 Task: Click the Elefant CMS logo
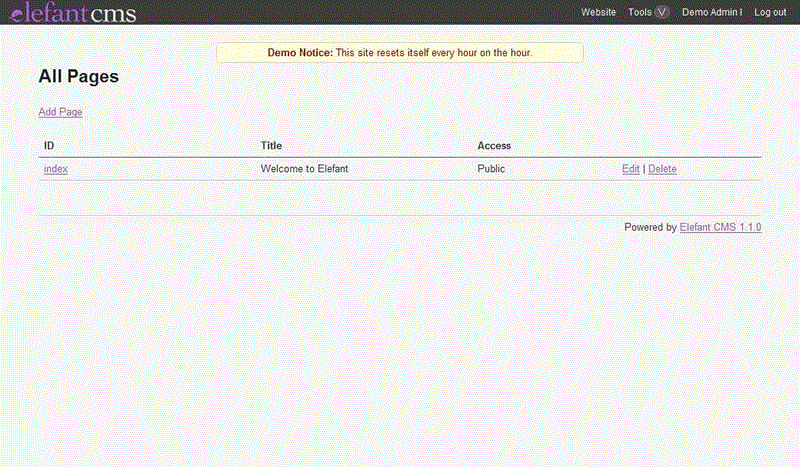72,13
